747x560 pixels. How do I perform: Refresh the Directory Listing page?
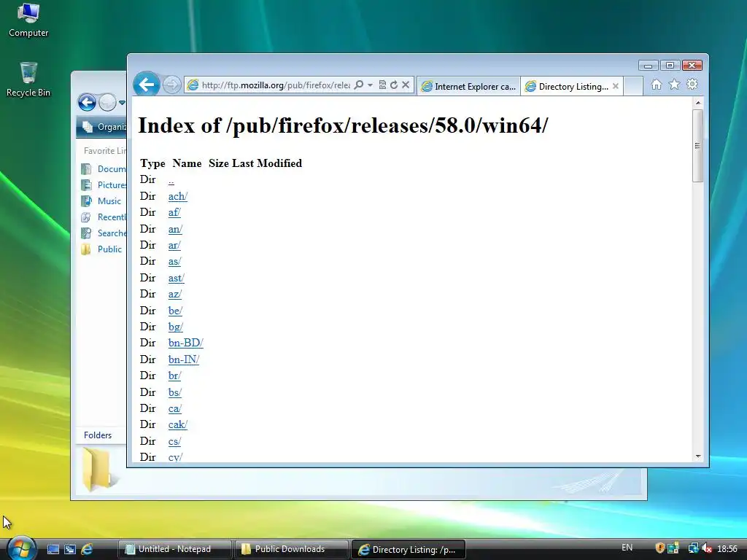tap(393, 85)
